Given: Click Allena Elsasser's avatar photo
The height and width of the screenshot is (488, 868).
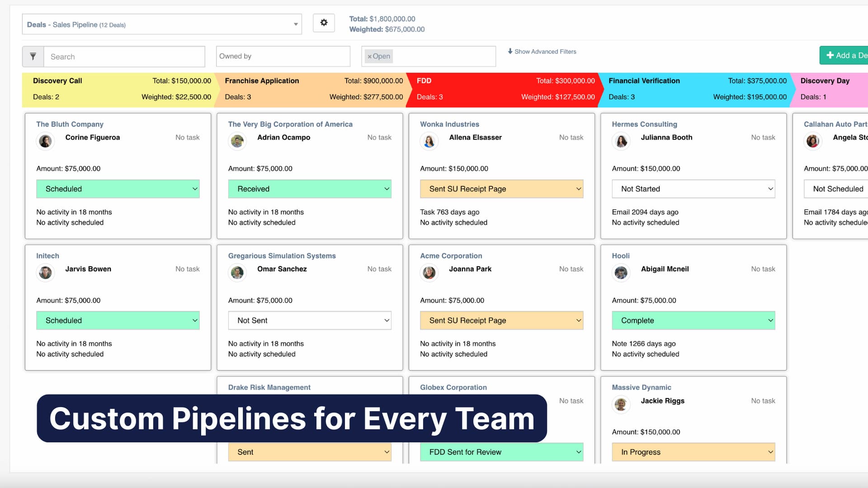Looking at the screenshot, I should point(429,141).
